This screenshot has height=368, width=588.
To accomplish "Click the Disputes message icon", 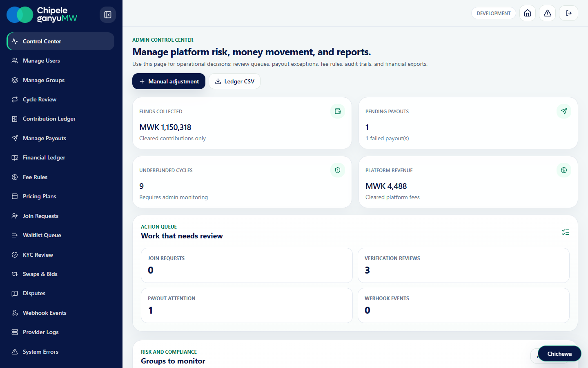I will click(15, 293).
